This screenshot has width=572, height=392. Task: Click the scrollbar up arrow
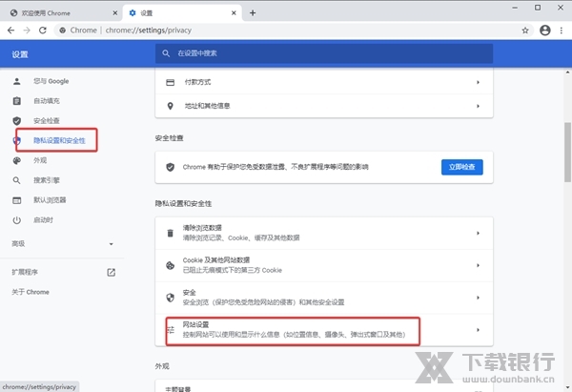coord(567,72)
